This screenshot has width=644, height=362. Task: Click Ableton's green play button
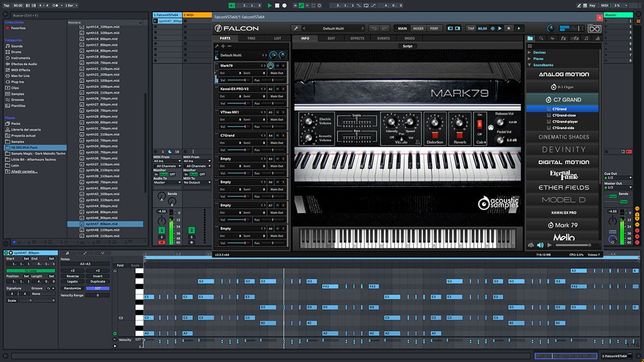(270, 5)
